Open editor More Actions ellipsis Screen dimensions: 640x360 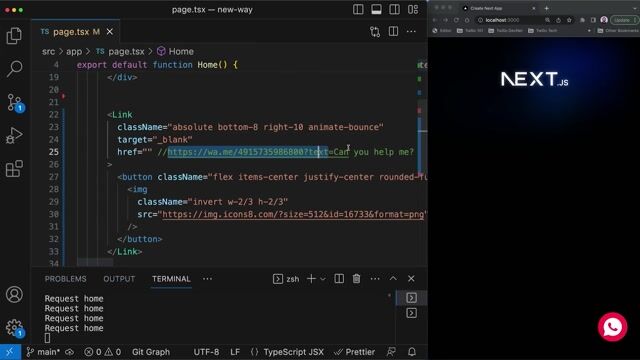(411, 31)
